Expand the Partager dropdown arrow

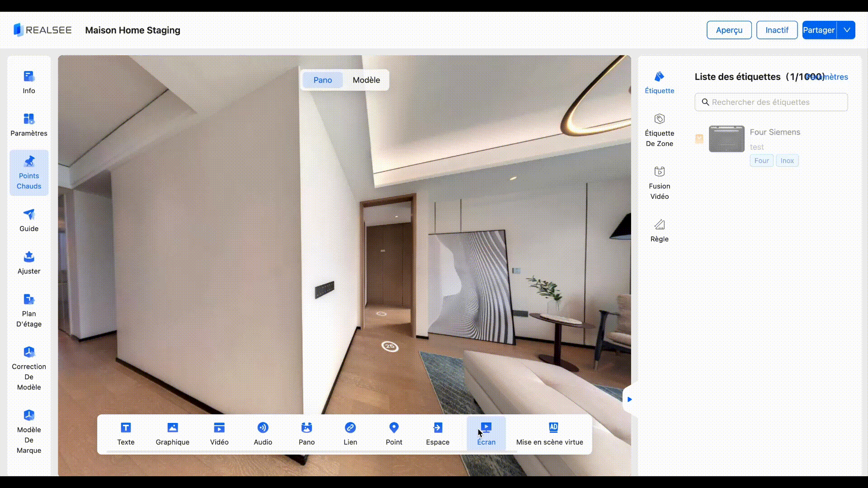[x=846, y=30]
